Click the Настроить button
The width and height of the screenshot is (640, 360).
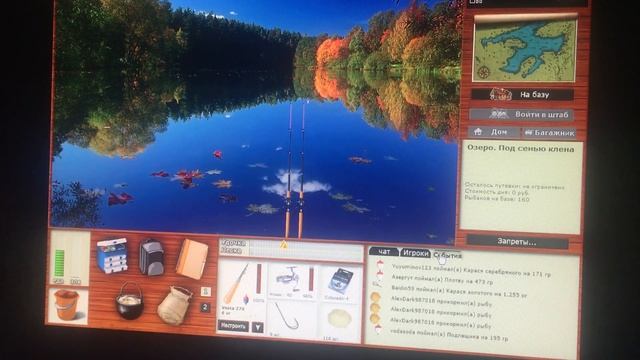tap(233, 326)
